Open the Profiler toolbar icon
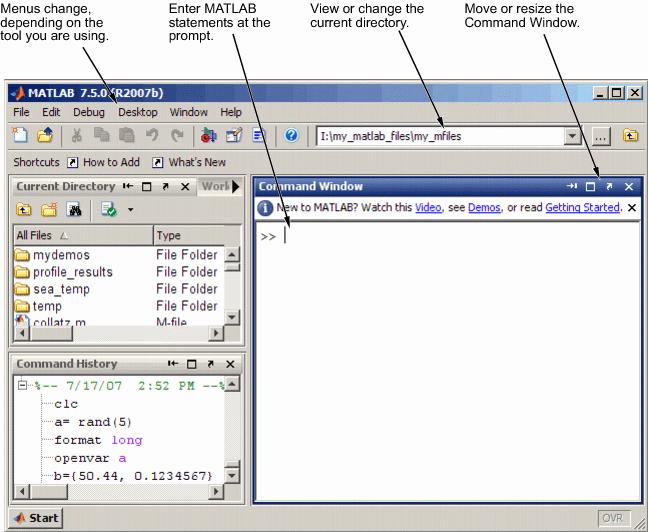649x532 pixels. point(259,135)
